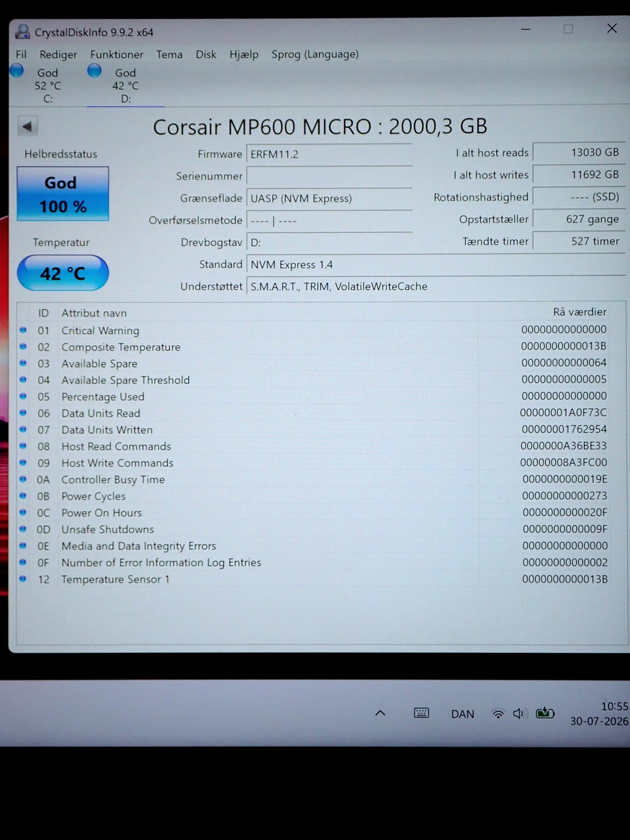Click raw value 00000001A0F73C

coord(563,413)
